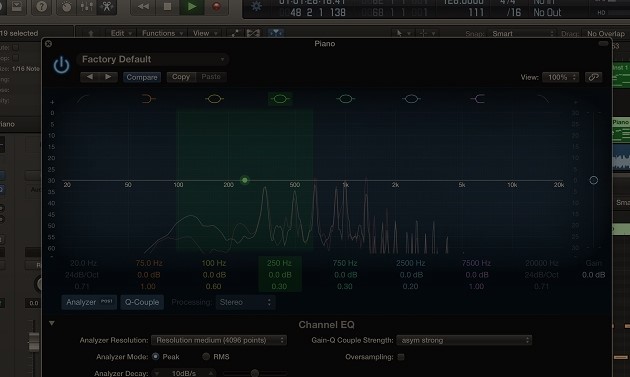The width and height of the screenshot is (630, 377).
Task: Click the channel strip volume fader
Action: 34,342
